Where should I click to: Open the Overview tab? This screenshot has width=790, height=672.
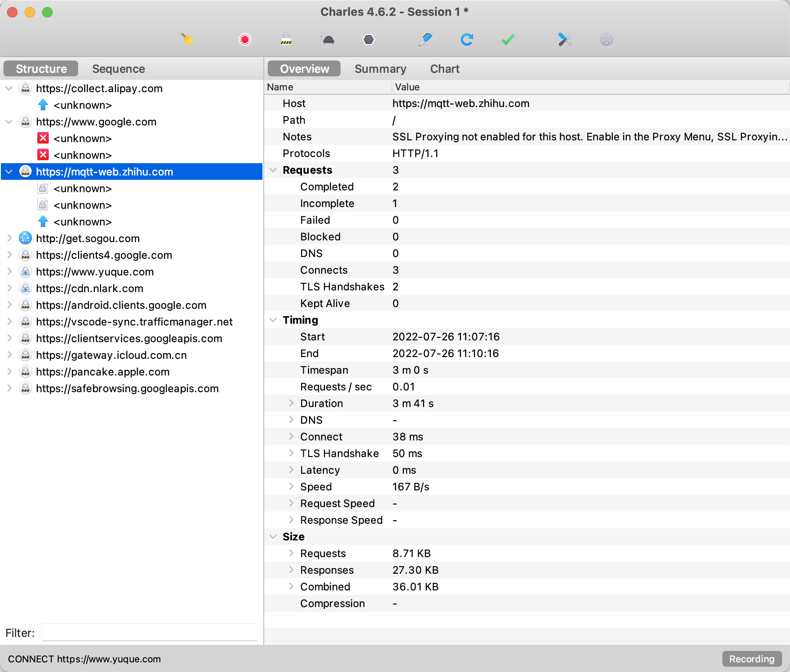click(x=304, y=69)
